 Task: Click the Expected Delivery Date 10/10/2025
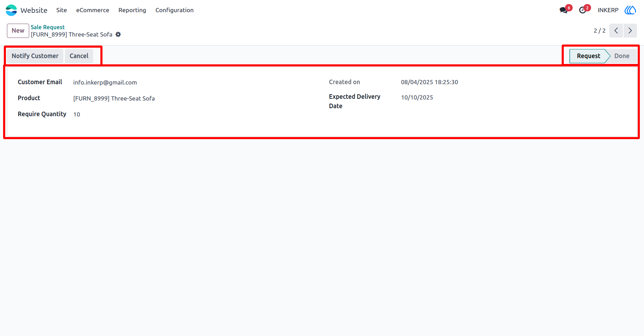(x=417, y=97)
